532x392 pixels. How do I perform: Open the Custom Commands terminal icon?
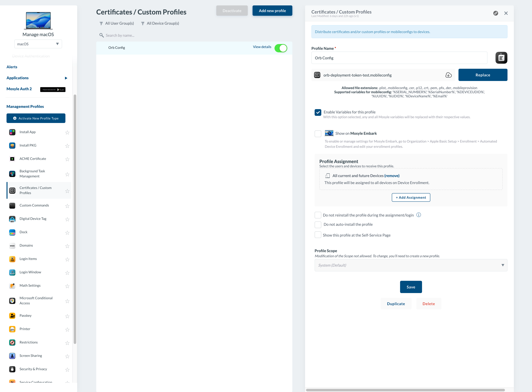click(12, 206)
